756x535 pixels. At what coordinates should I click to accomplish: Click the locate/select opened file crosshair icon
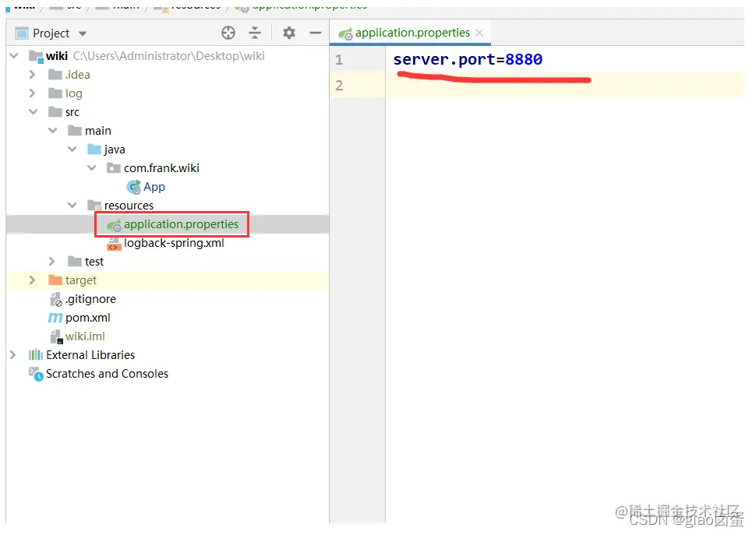pyautogui.click(x=228, y=33)
